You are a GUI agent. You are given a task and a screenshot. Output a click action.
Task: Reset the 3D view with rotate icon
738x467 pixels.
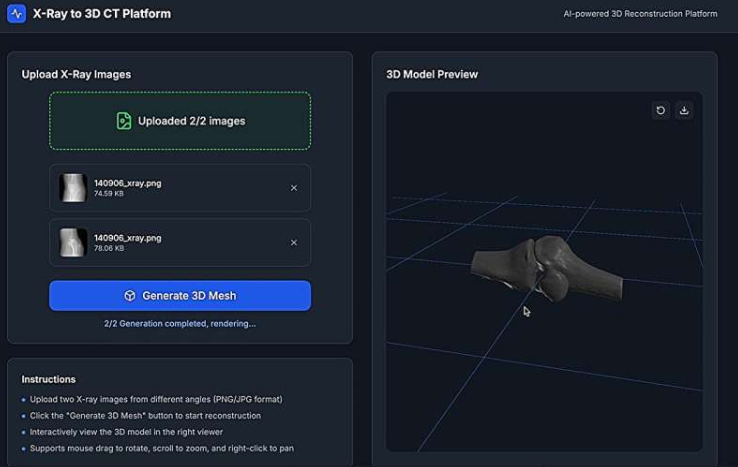point(660,110)
